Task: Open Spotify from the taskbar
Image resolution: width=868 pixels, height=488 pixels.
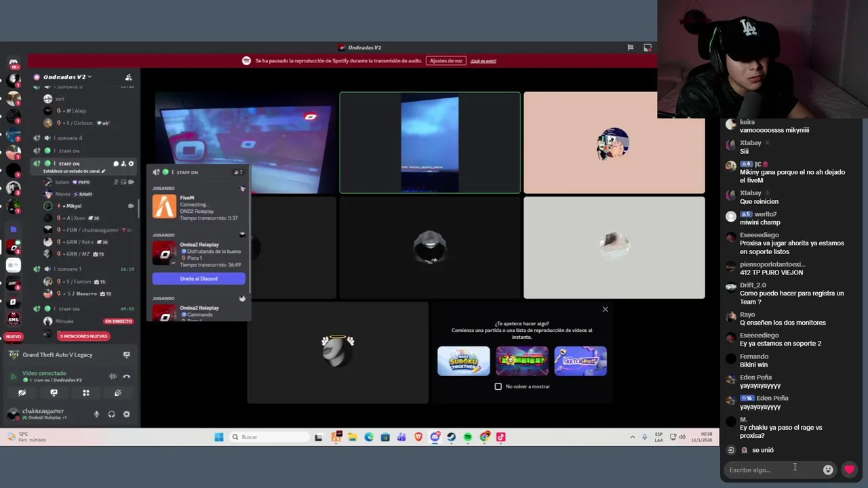Action: [468, 437]
